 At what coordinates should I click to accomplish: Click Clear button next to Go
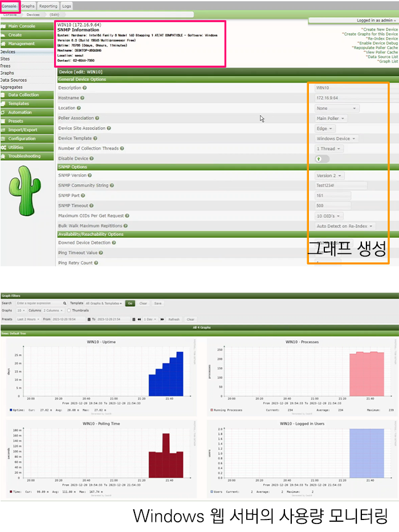coord(143,303)
